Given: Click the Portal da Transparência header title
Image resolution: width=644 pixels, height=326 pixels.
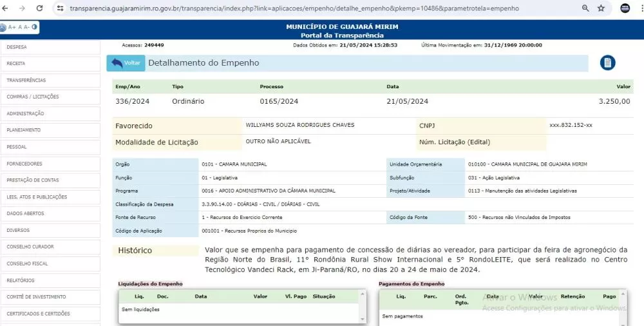Looking at the screenshot, I should (342, 35).
